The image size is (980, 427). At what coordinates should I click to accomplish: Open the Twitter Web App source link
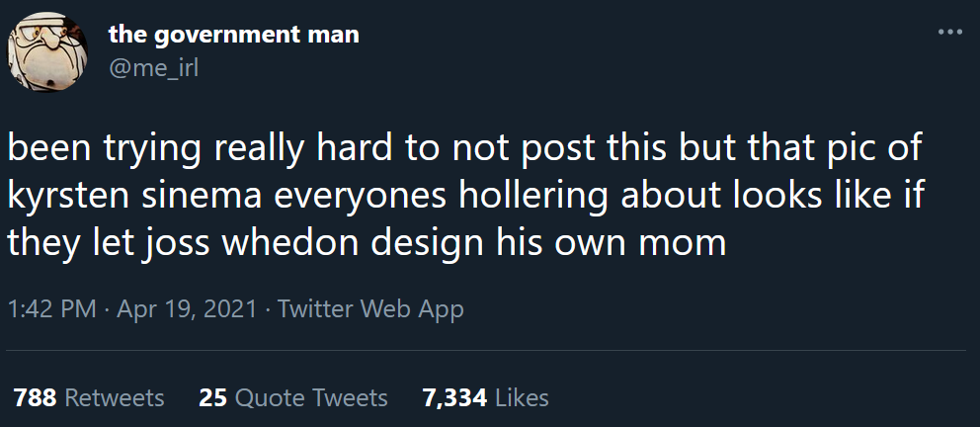point(370,309)
